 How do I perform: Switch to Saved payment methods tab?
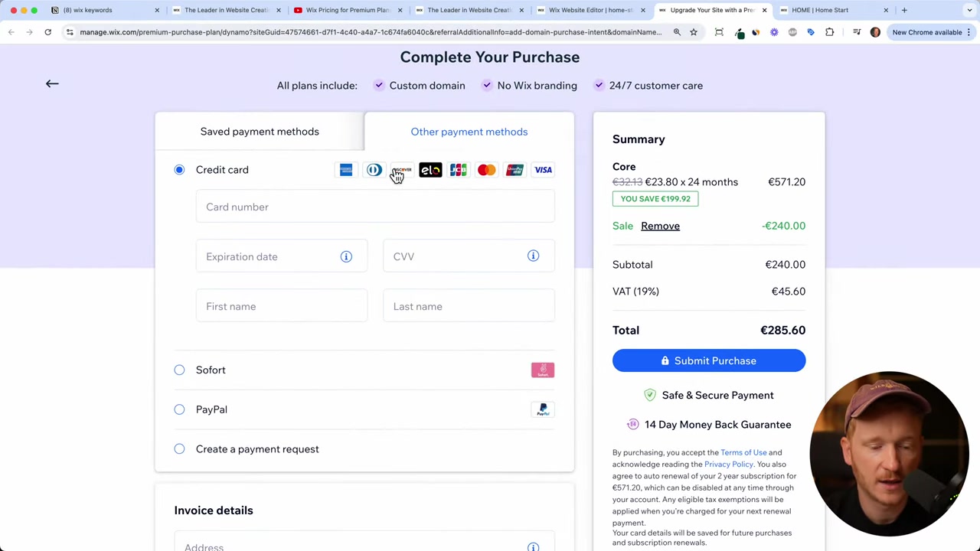click(x=260, y=132)
